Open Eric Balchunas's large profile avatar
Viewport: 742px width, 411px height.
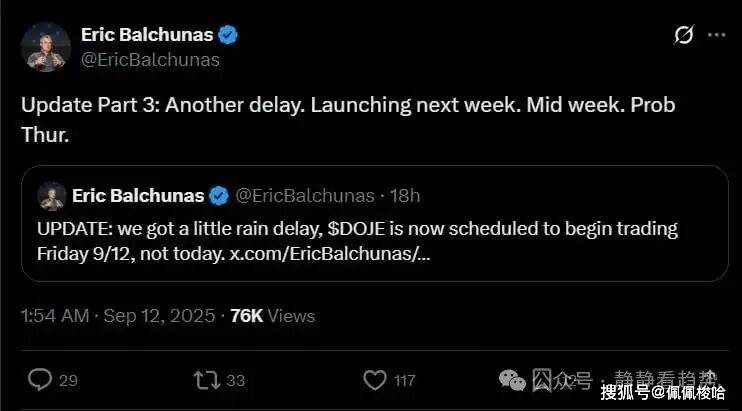(x=45, y=47)
